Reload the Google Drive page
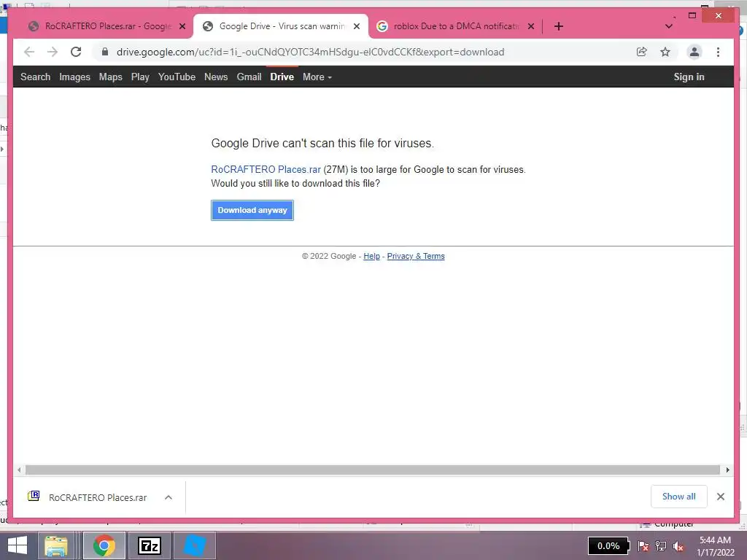 [x=76, y=52]
